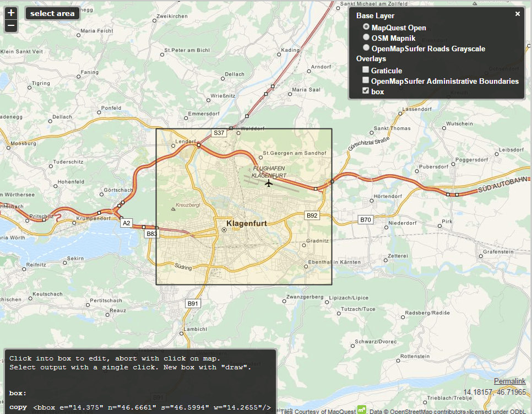Zoom in with the plus button
The height and width of the screenshot is (414, 532).
click(x=11, y=13)
